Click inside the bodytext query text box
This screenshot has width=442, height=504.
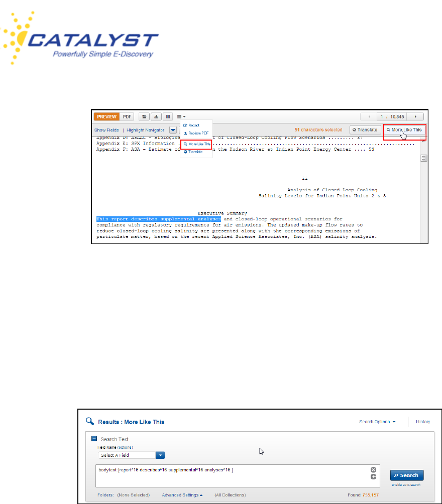point(238,476)
